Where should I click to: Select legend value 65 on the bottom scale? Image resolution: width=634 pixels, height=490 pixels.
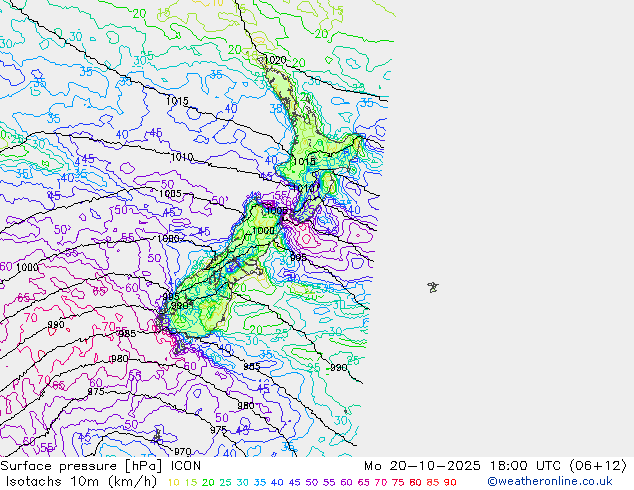pyautogui.click(x=363, y=482)
